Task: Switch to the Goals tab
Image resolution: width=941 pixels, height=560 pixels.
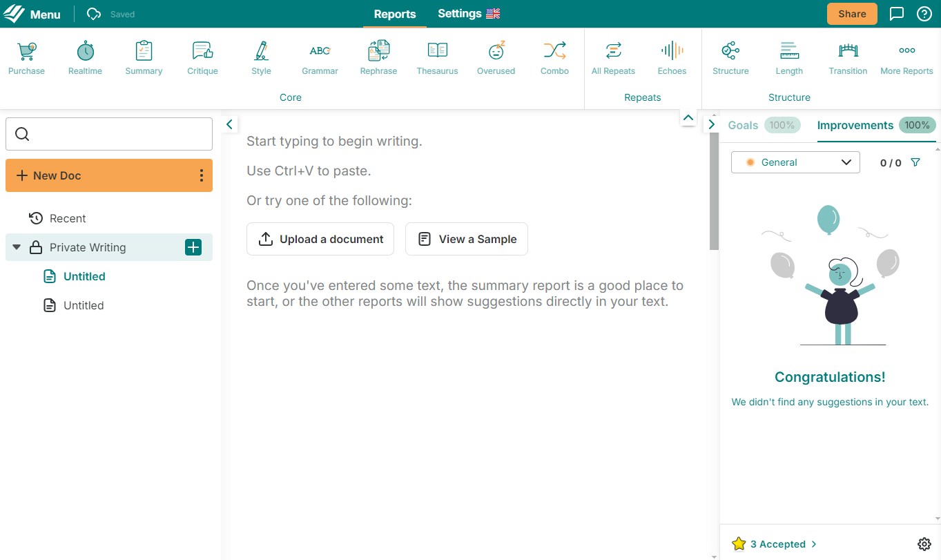Action: (744, 125)
